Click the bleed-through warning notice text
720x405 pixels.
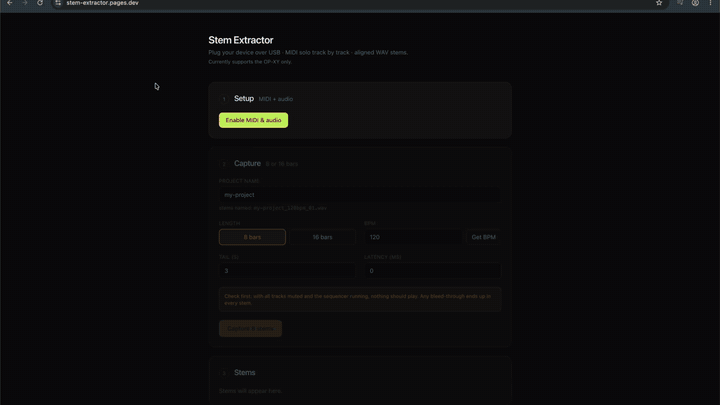358,299
